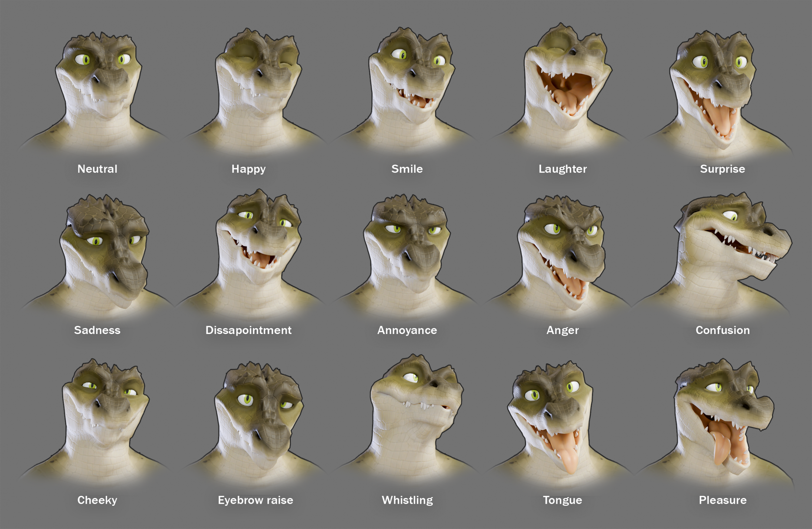
Task: Select the Laughter open-mouth head render
Action: pyautogui.click(x=567, y=77)
